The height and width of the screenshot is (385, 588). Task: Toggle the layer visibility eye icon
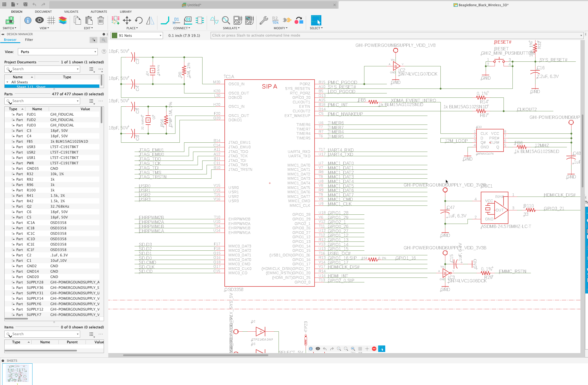click(318, 349)
